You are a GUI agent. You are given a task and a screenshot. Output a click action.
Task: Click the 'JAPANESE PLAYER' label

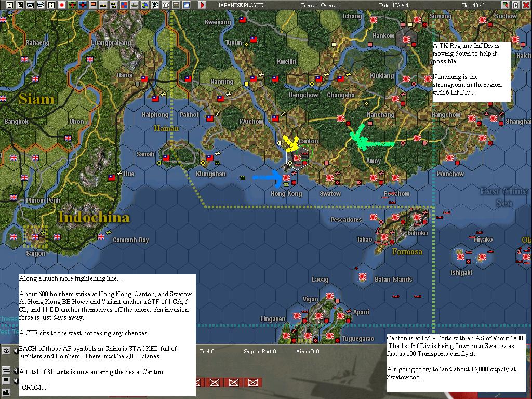click(x=241, y=5)
